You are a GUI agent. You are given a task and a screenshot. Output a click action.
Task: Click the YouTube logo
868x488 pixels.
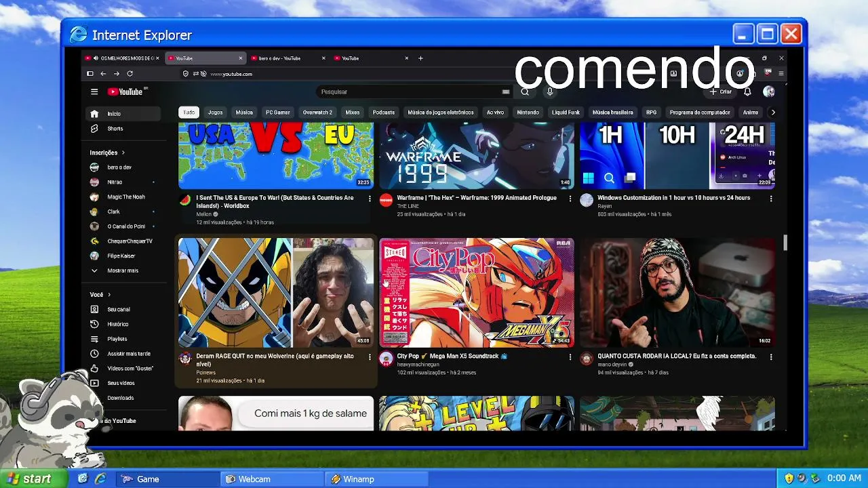tap(127, 91)
